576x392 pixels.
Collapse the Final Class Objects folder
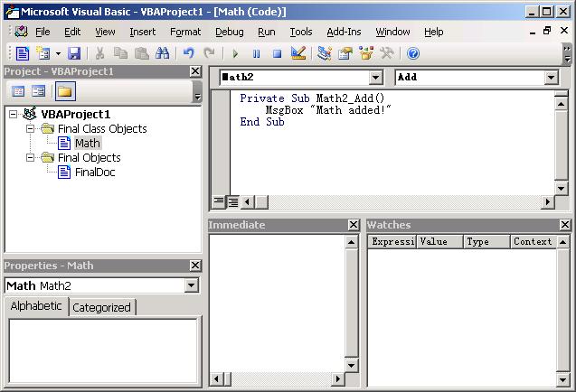30,128
